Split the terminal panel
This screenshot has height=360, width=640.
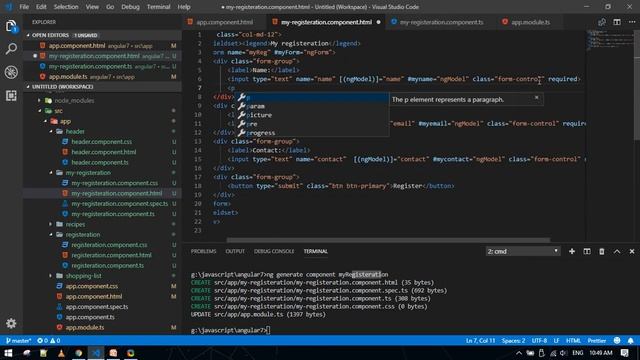click(587, 251)
